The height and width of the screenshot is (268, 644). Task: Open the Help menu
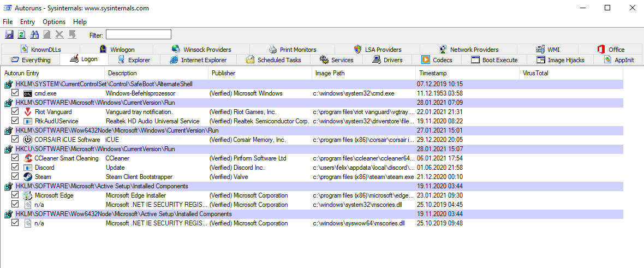(x=80, y=22)
